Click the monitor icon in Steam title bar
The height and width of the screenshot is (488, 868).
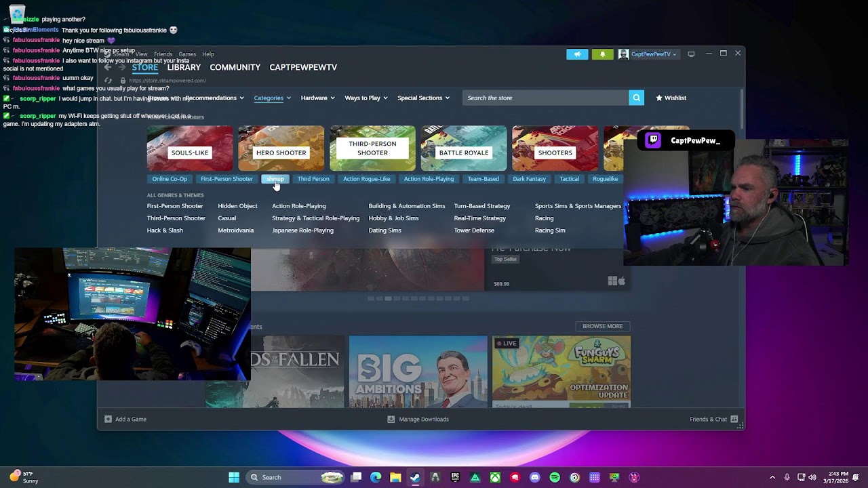point(691,54)
